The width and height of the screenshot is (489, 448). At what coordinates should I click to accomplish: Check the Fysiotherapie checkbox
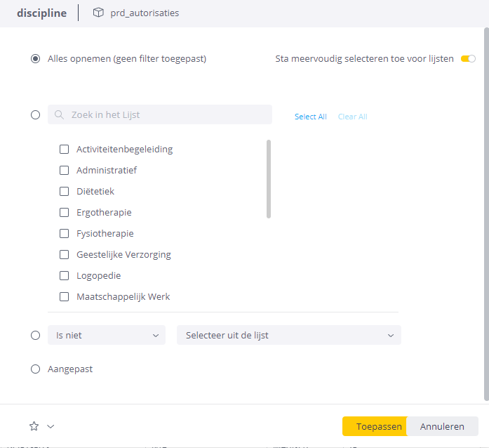64,233
